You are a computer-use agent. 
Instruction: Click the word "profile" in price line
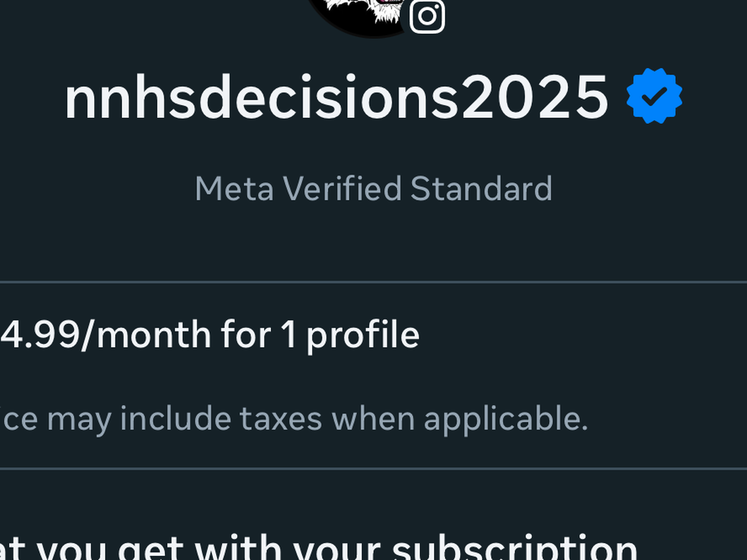(x=363, y=335)
